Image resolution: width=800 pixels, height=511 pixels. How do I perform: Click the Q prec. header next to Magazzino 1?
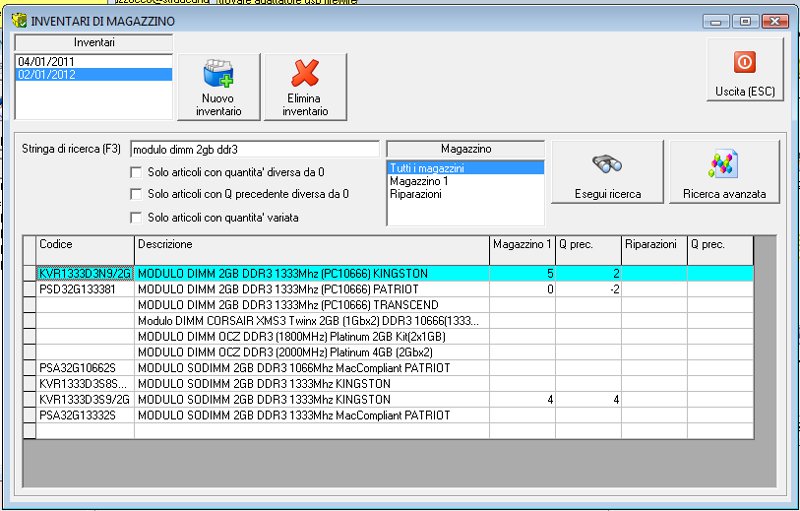pos(588,250)
